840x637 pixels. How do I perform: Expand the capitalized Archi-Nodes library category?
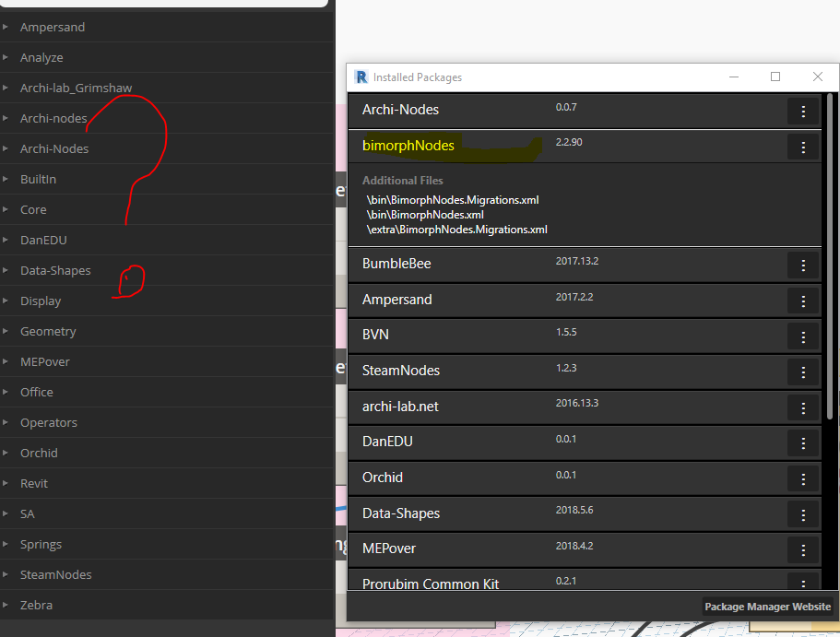[x=5, y=148]
